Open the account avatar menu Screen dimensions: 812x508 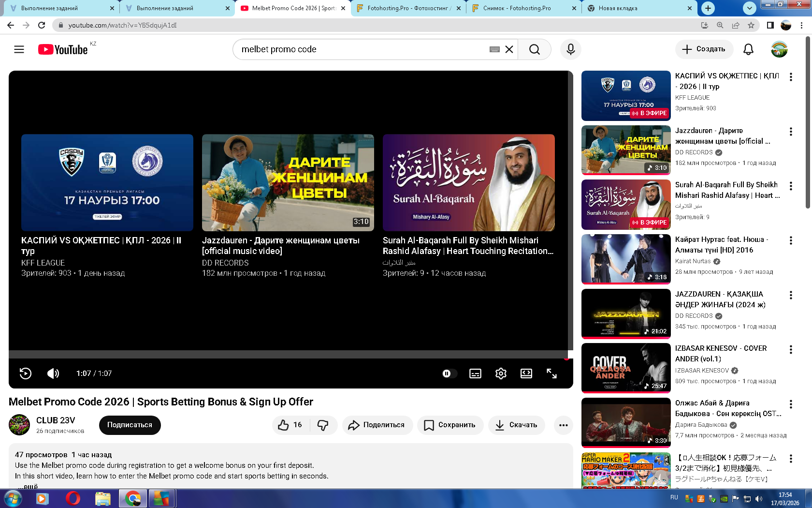[779, 49]
